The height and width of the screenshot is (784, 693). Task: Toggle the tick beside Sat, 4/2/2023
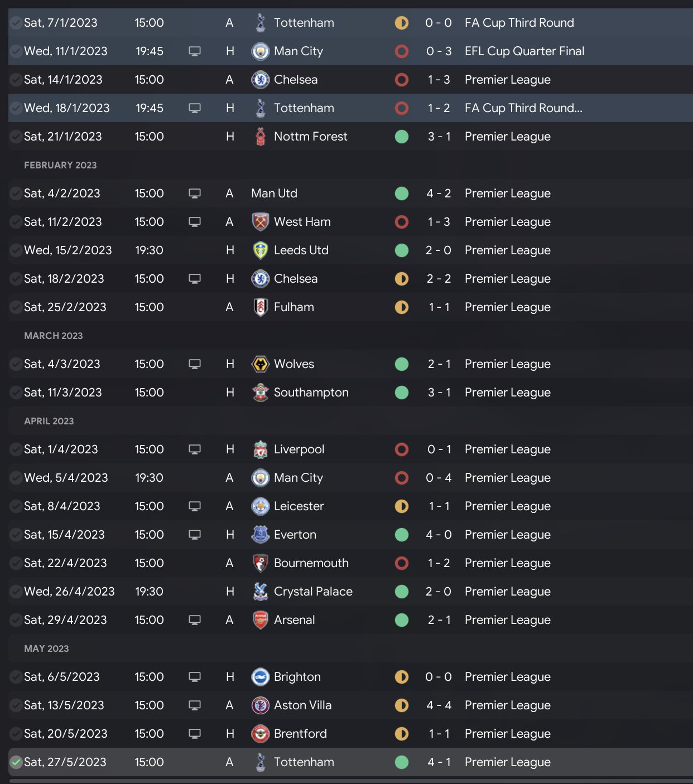tap(16, 193)
